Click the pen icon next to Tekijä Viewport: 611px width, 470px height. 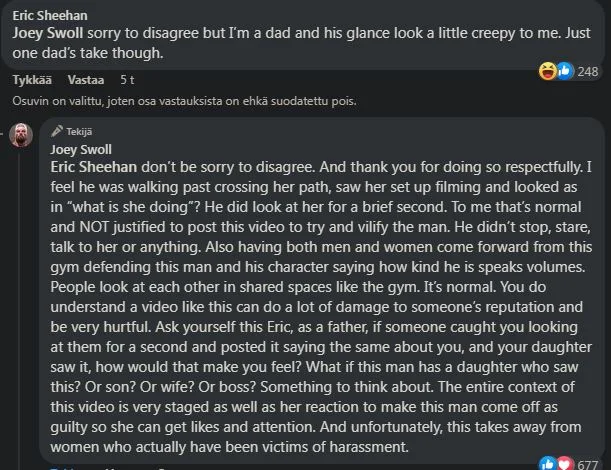pos(57,131)
